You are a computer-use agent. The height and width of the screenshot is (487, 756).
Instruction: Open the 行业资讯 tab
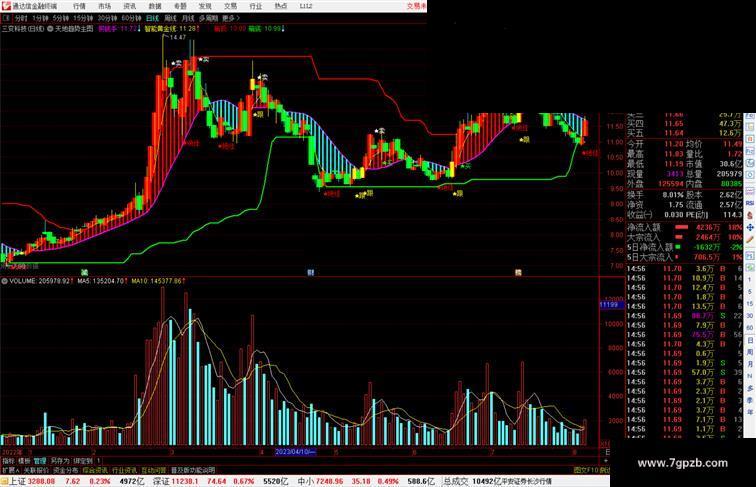124,470
